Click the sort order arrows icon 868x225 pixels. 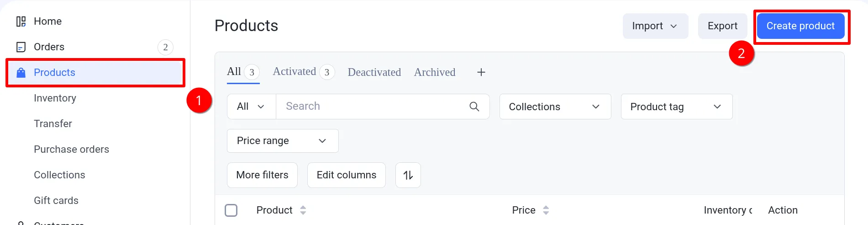pyautogui.click(x=408, y=175)
